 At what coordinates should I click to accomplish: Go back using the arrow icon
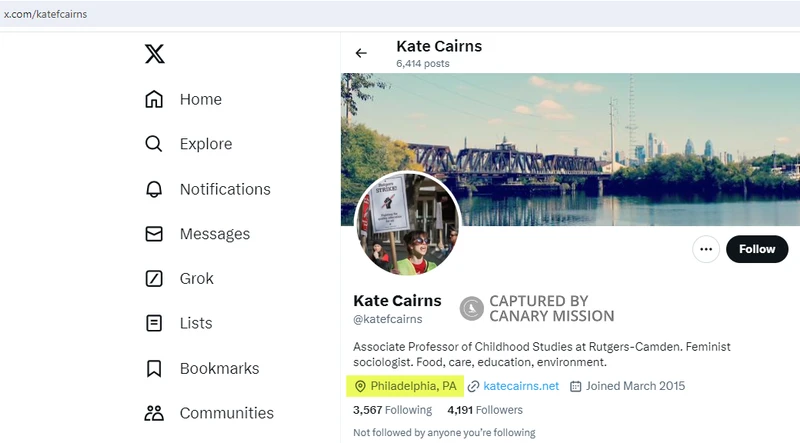pos(361,53)
